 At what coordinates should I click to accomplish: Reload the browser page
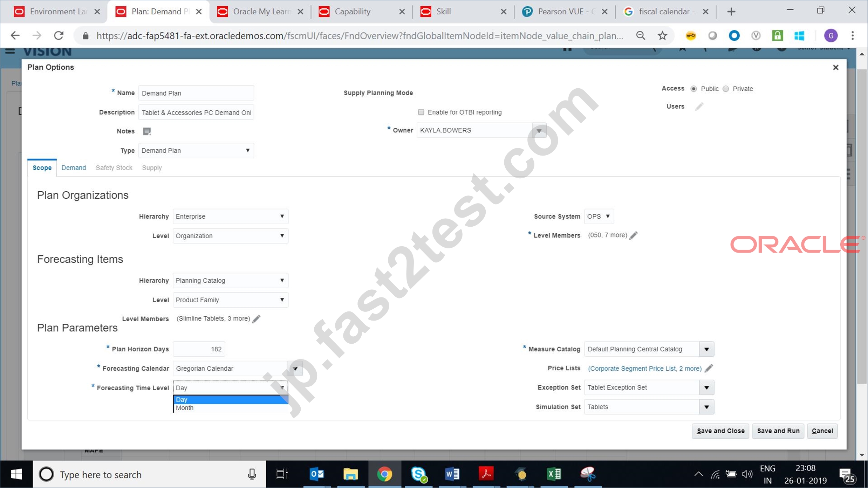click(59, 35)
